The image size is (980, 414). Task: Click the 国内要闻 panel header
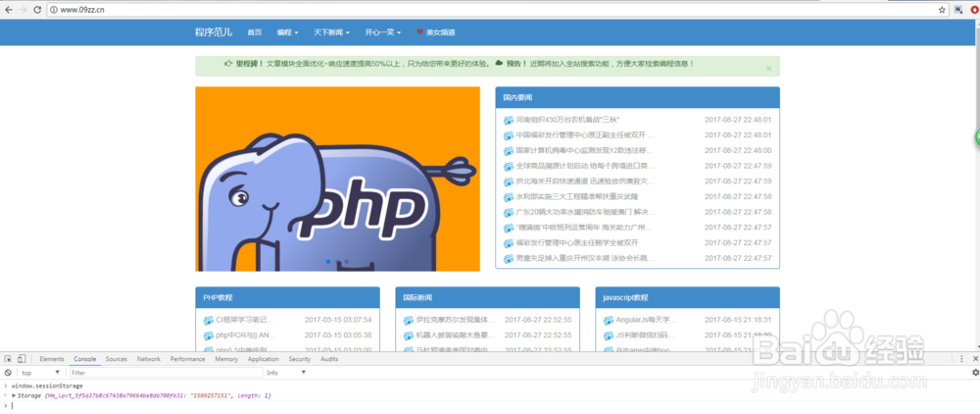click(x=638, y=97)
